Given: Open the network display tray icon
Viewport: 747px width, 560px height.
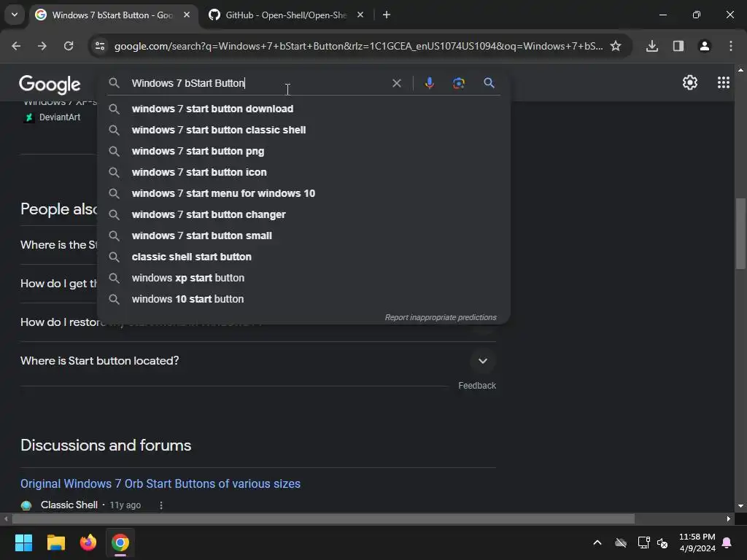Looking at the screenshot, I should click(x=643, y=542).
